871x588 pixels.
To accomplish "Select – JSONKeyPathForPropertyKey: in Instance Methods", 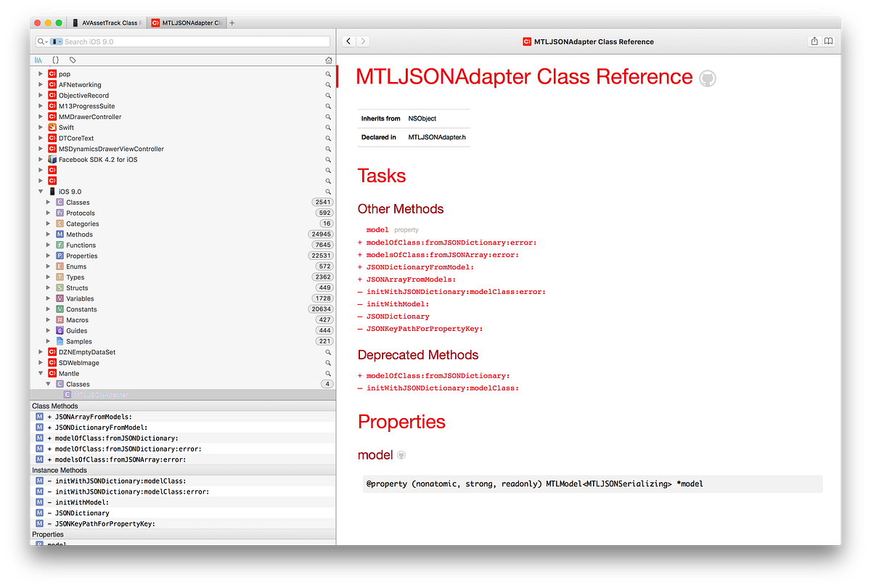I will [183, 523].
